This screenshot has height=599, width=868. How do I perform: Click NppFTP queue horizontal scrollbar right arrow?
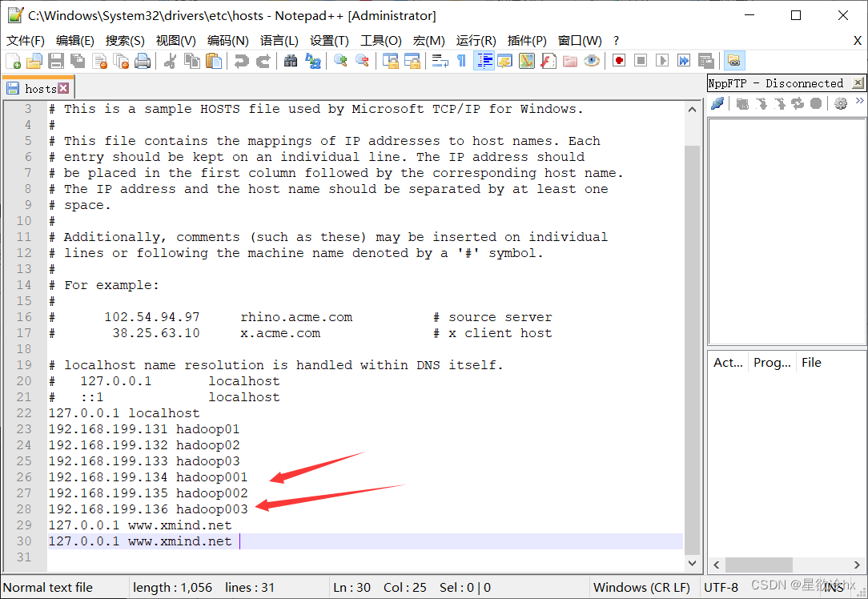(x=857, y=565)
